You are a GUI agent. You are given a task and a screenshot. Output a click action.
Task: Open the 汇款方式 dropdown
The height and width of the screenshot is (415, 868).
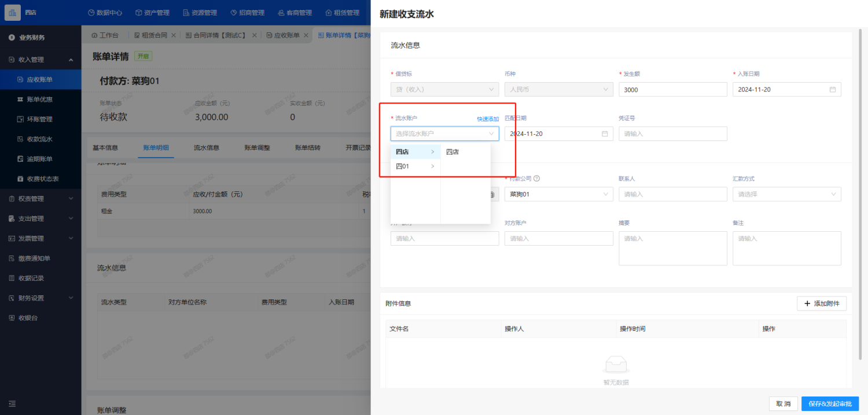[x=786, y=194]
